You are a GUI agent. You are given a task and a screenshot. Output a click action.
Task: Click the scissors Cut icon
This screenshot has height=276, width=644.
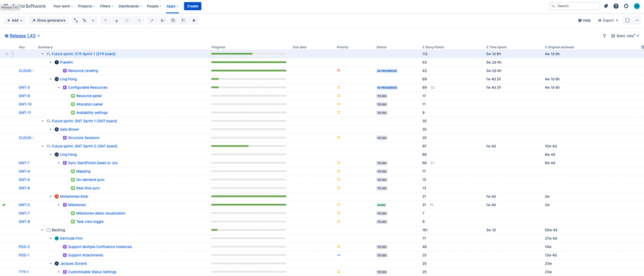pos(162,20)
